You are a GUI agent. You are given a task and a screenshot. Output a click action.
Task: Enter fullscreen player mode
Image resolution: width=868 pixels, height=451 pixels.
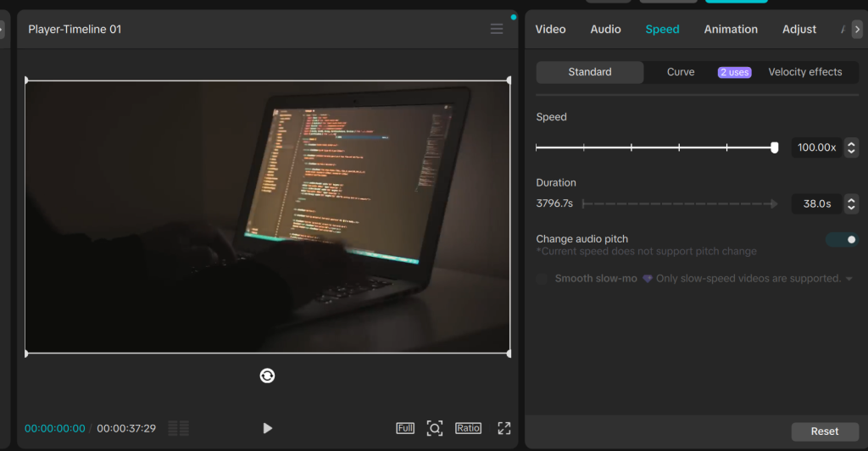[x=504, y=428]
